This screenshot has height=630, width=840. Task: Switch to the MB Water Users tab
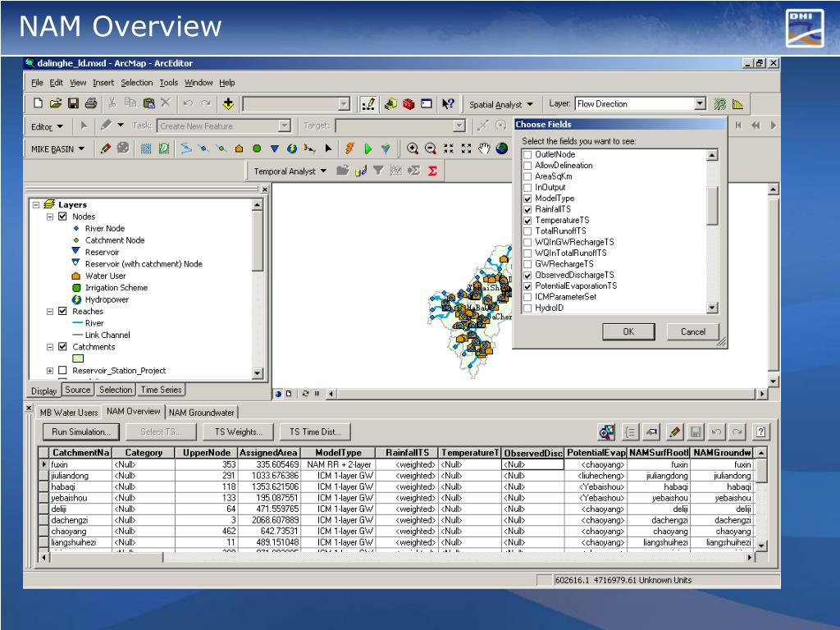point(69,413)
